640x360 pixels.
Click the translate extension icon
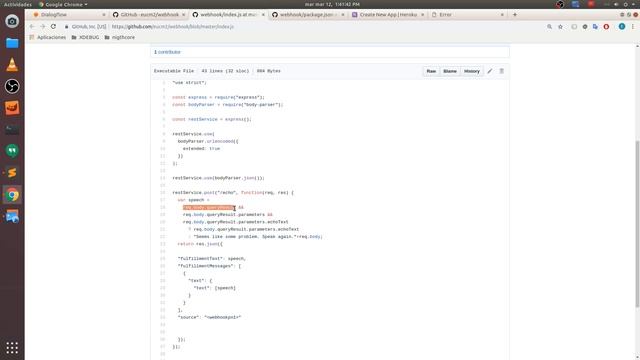pyautogui.click(x=595, y=27)
